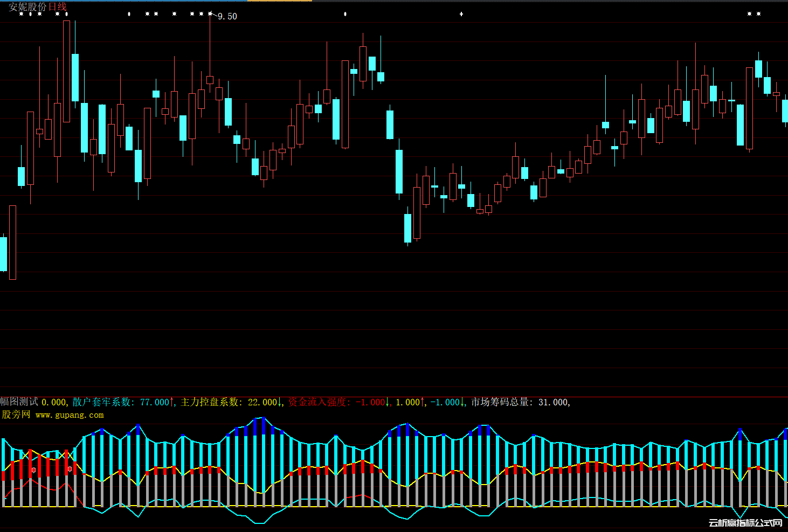Click the 安妮股份 stock name label

[27, 7]
